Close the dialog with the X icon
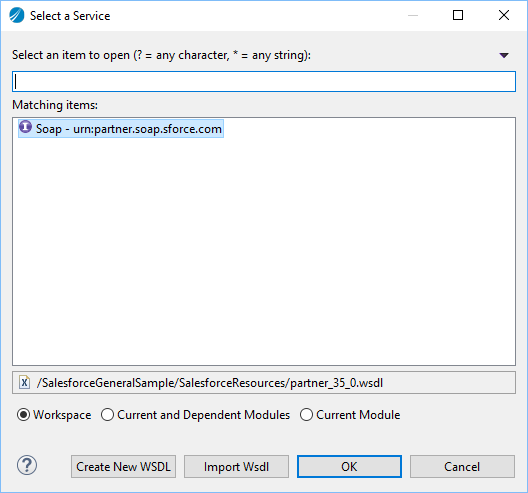Image resolution: width=528 pixels, height=493 pixels. coord(504,15)
